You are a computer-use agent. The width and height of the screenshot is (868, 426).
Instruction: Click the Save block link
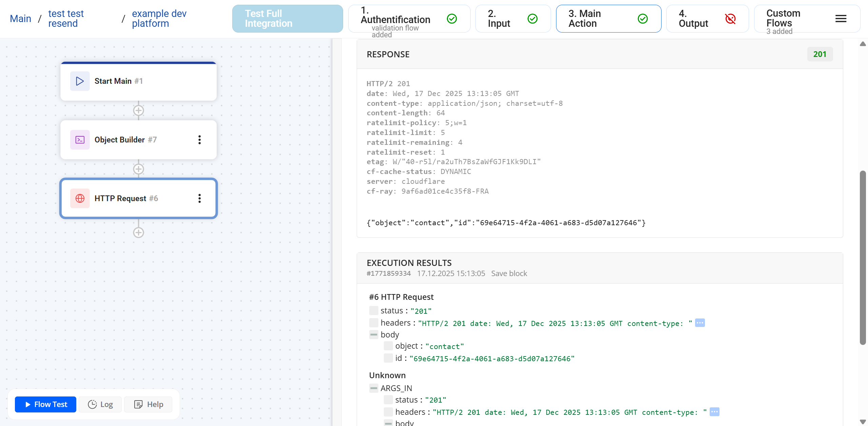[x=509, y=273]
